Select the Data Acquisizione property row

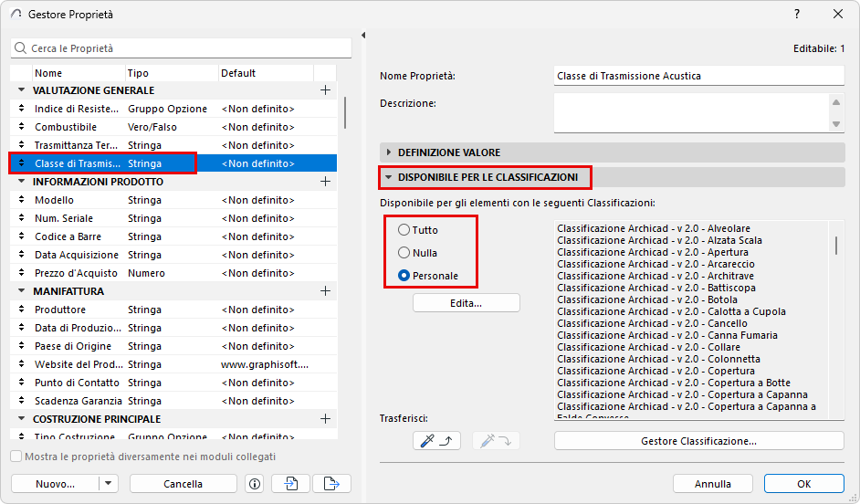click(173, 255)
